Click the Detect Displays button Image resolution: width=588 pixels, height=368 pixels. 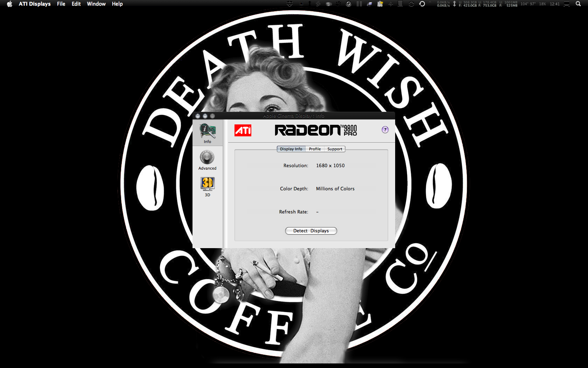coord(311,231)
